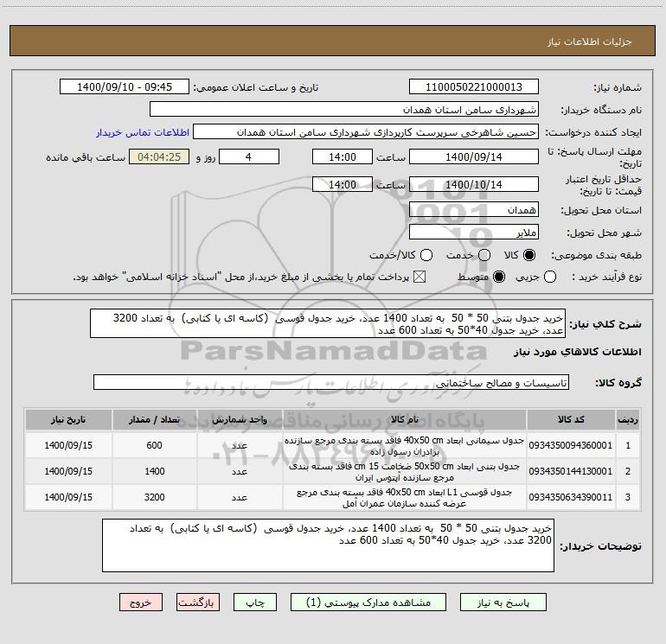Click the buyer name field شهرداری سامن
666x644 pixels.
pos(344,109)
